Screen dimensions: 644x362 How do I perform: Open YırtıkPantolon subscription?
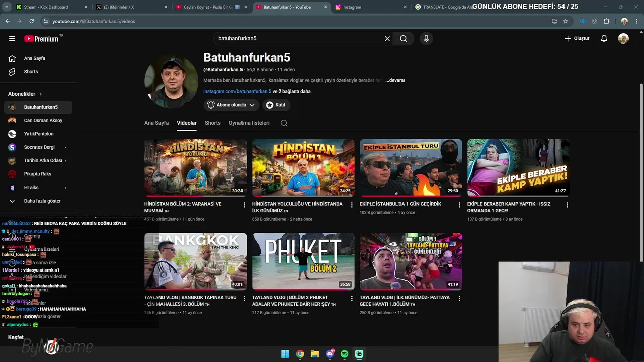coord(38,134)
